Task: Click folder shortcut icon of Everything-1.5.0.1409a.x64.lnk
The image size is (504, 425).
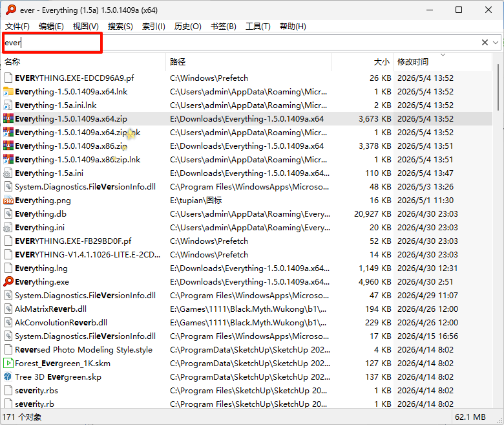Action: pos(8,92)
